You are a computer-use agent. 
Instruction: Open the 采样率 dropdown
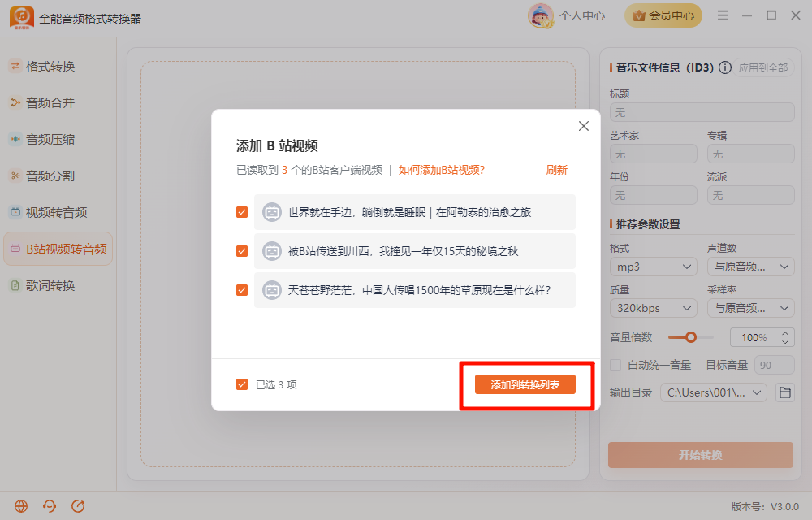pyautogui.click(x=751, y=308)
